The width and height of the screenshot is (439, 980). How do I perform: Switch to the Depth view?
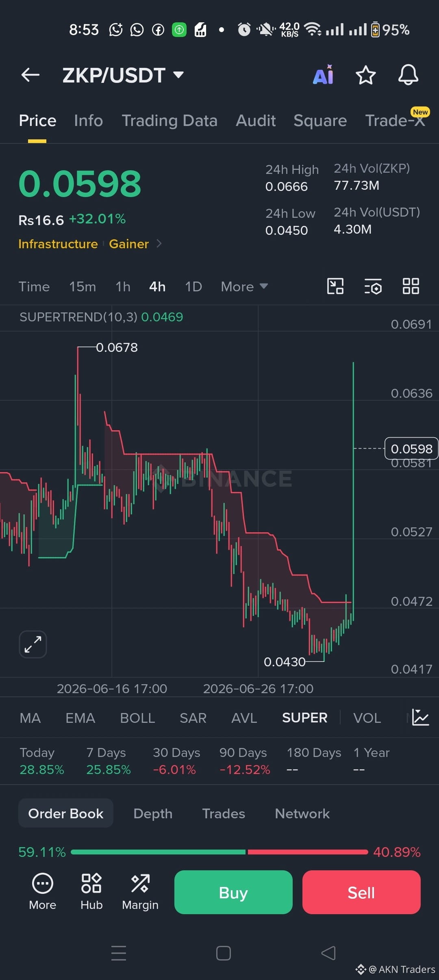pos(153,813)
